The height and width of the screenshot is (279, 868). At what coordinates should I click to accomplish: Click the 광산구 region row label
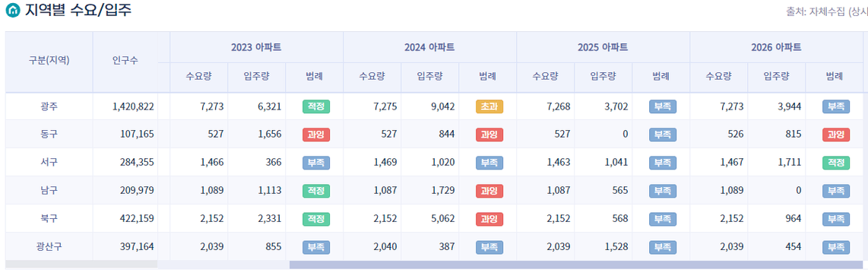coord(49,247)
